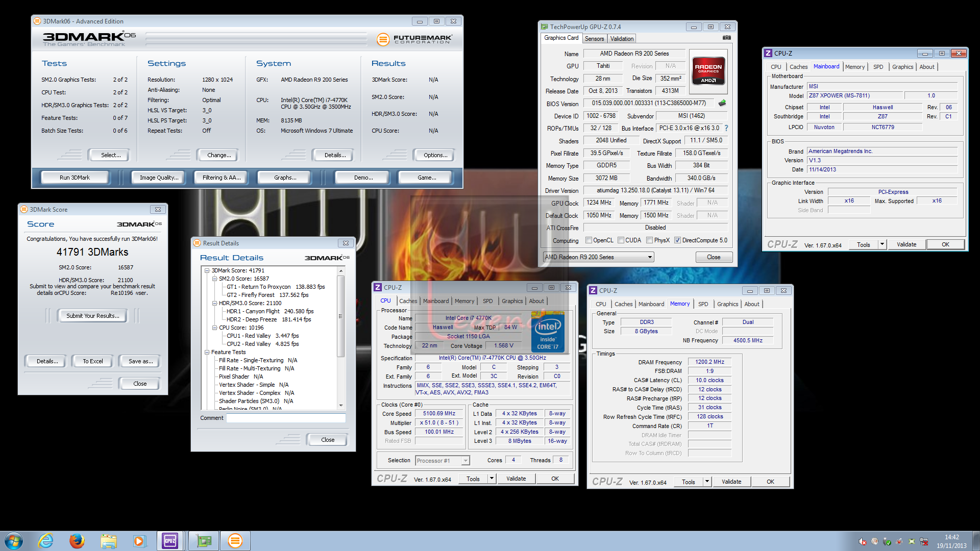Switch to 3DMark06 taskbar button
Screen dimensions: 980x551
click(x=235, y=541)
